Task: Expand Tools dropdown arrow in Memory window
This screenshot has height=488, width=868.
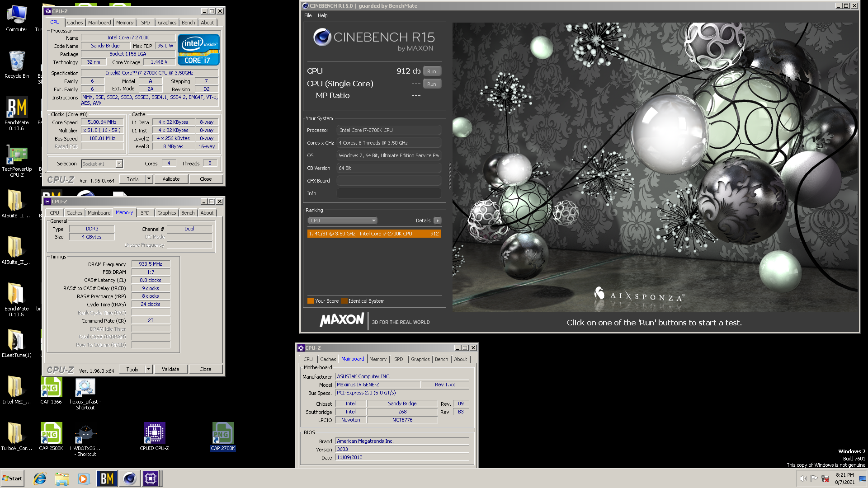Action: coord(148,369)
